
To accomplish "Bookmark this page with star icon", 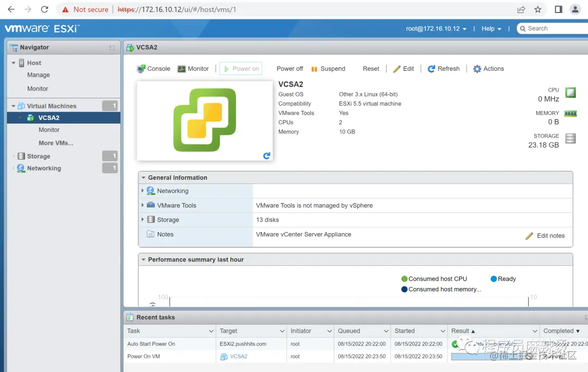I will click(538, 9).
